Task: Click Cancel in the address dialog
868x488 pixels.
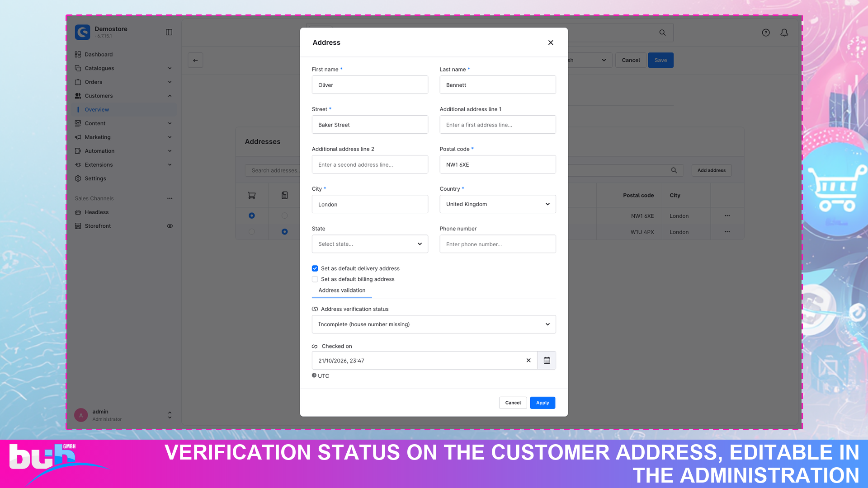Action: (x=513, y=403)
